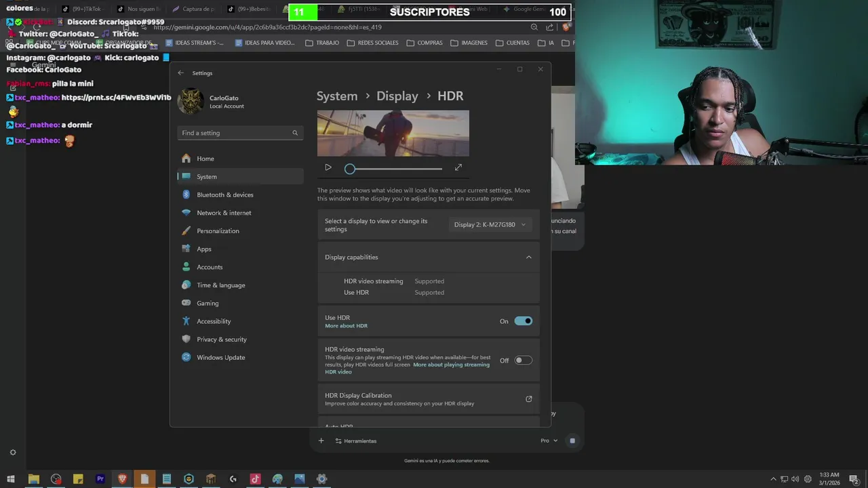Click the Windows Update icon

tap(186, 357)
